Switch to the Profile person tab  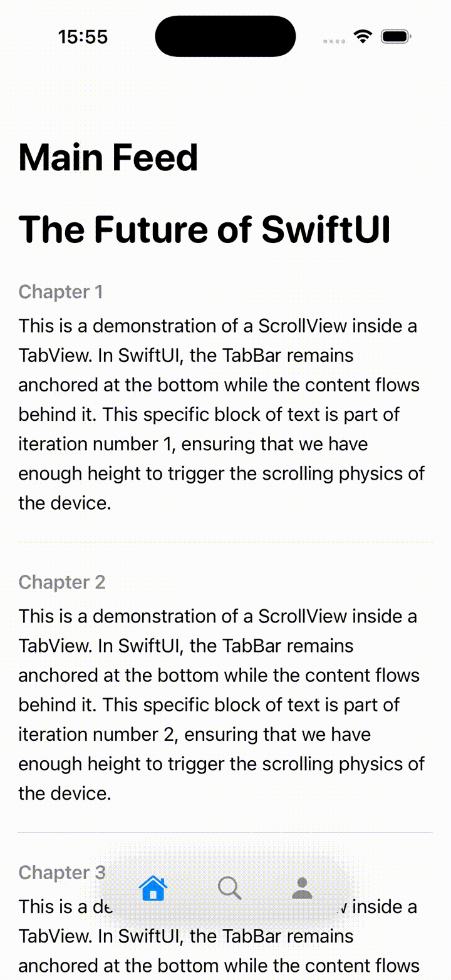pyautogui.click(x=303, y=888)
